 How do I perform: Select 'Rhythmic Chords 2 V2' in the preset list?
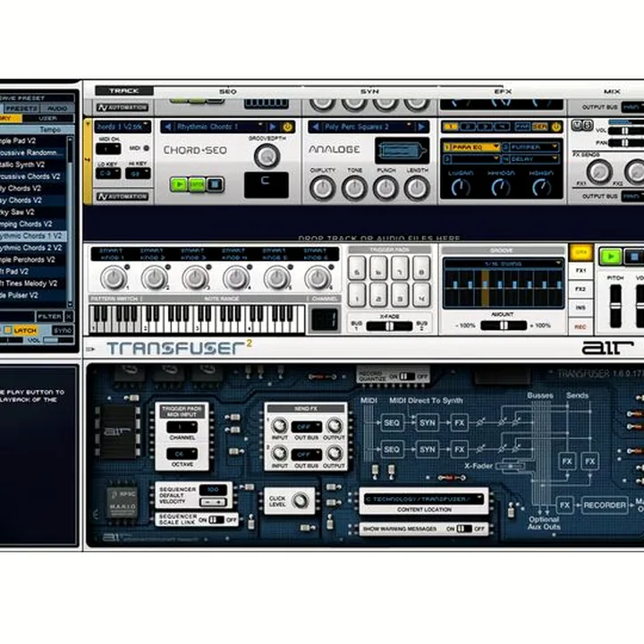point(33,248)
